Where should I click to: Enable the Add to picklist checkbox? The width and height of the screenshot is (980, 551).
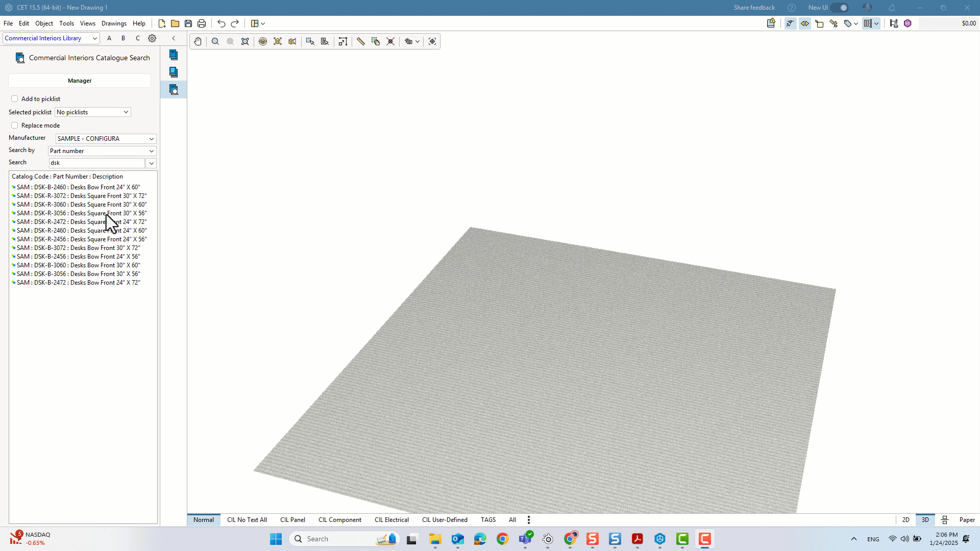click(x=14, y=99)
